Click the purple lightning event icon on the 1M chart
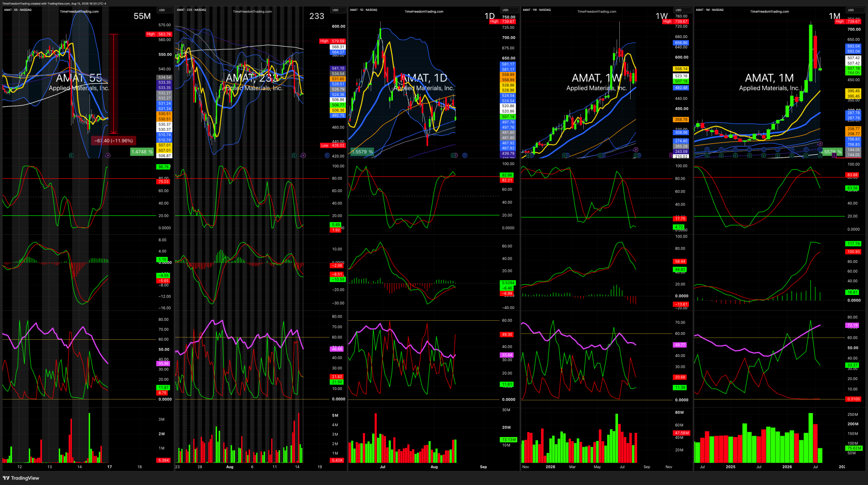Screen dimensions: 868x485 820,144
